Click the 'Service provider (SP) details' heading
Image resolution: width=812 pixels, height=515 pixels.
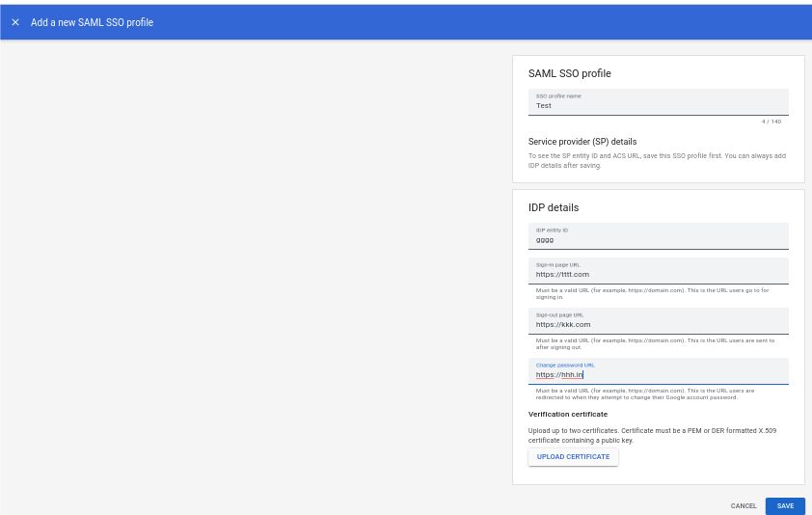[582, 142]
